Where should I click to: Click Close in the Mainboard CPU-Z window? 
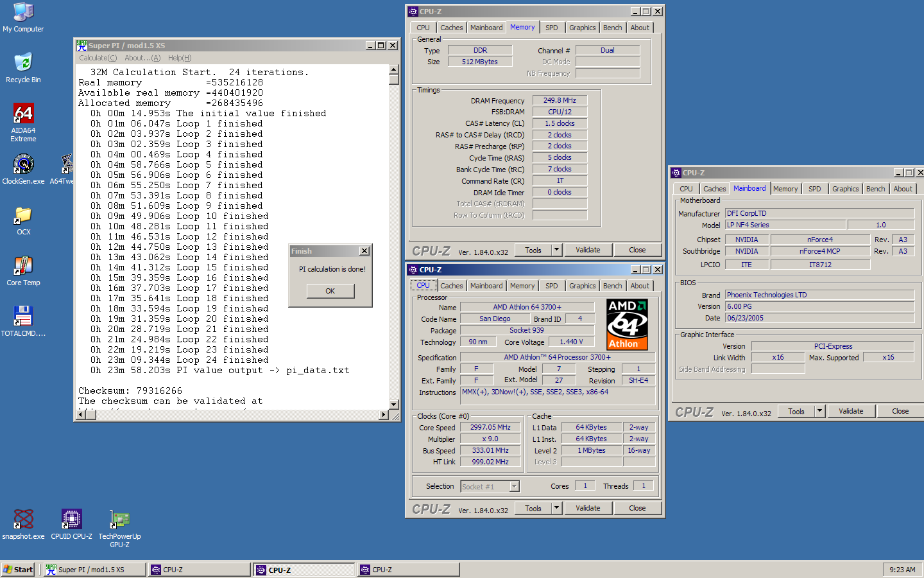pos(900,412)
